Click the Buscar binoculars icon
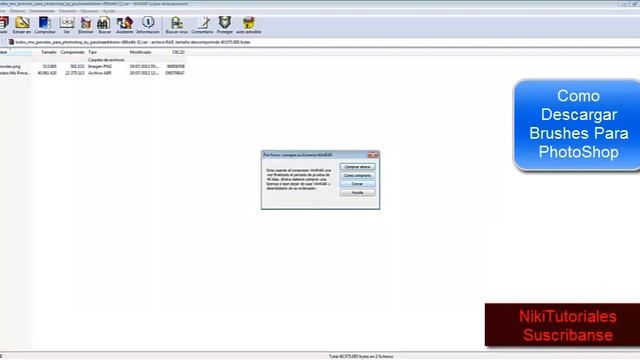The image size is (640, 360). 104,25
